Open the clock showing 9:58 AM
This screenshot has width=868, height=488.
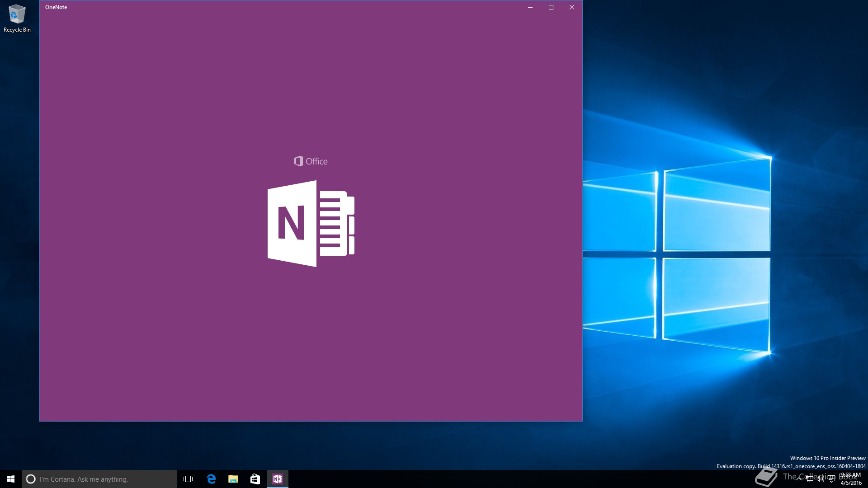[851, 479]
